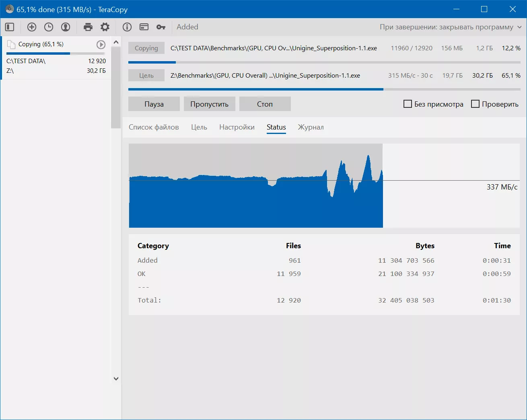Click the job list scroll down arrow
This screenshot has height=420, width=527.
click(116, 379)
